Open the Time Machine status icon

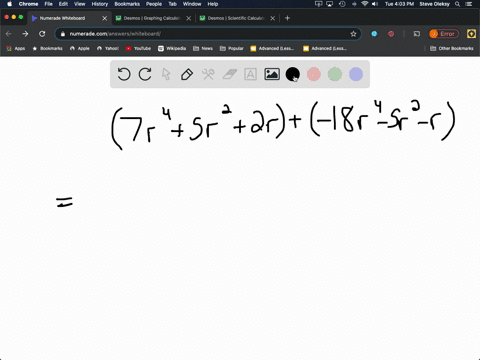click(342, 4)
